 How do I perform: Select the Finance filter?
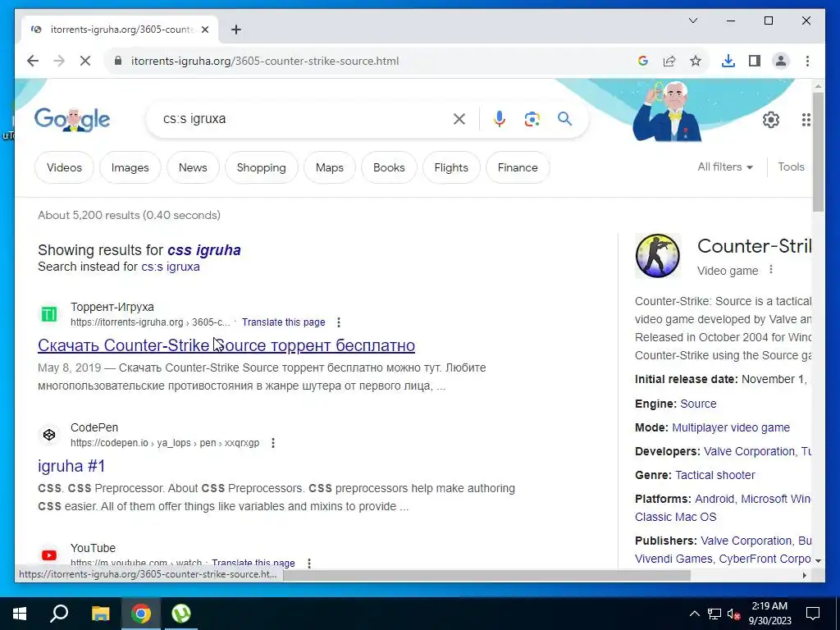(518, 167)
